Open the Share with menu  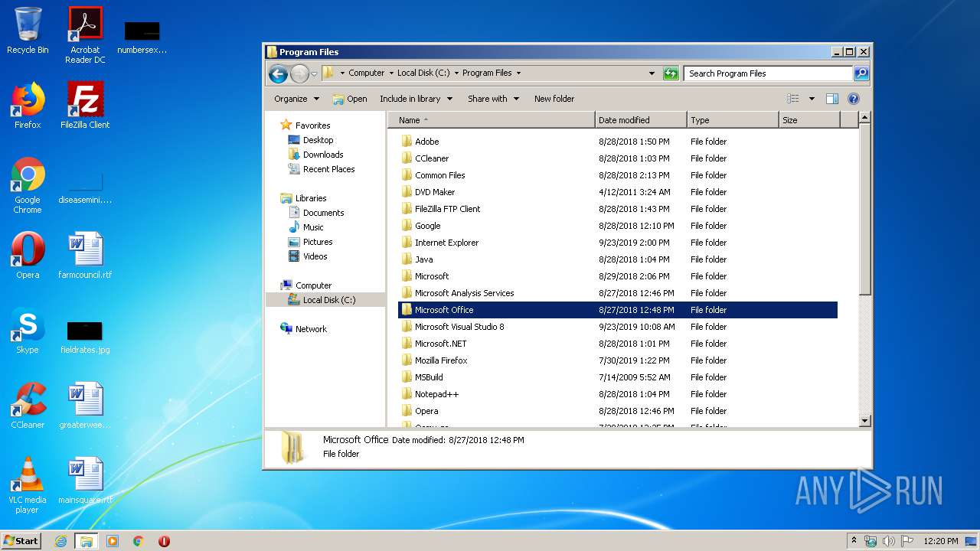pyautogui.click(x=494, y=99)
